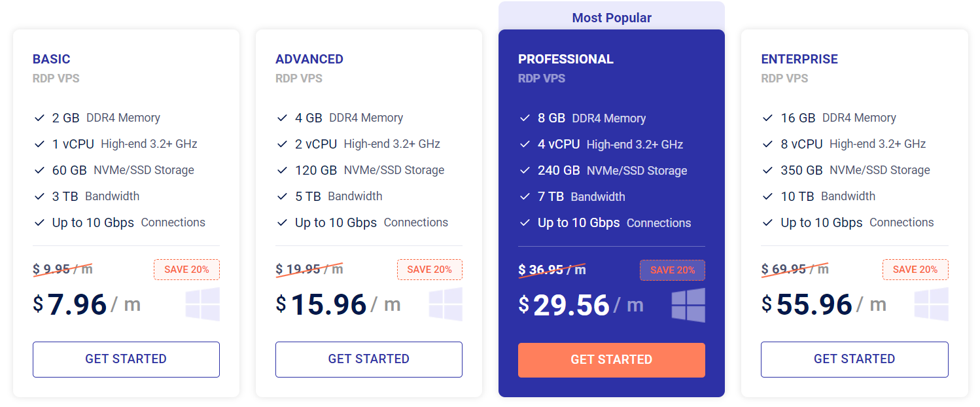Click the SAVE 20% badge on the Professional plan

point(673,270)
